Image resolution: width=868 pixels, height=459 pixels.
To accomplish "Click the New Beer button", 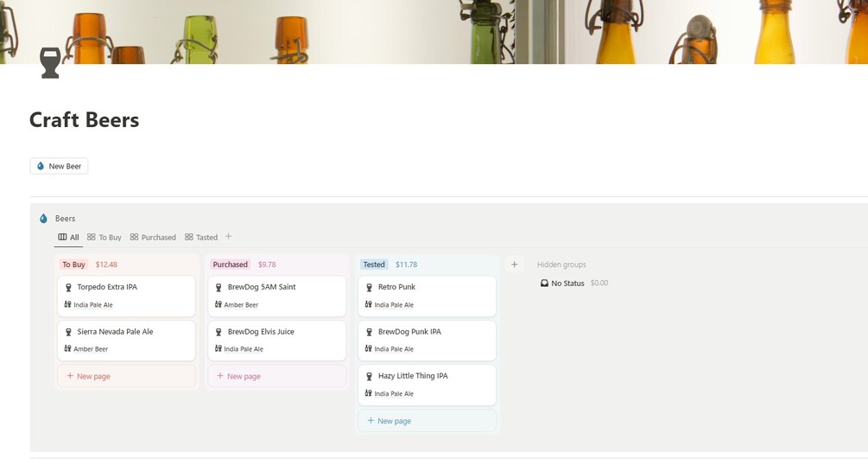I will [60, 166].
